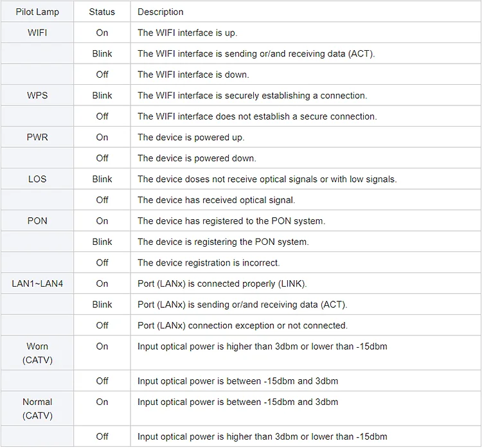
Task: Select "The device is powered down." text
Action: point(197,158)
